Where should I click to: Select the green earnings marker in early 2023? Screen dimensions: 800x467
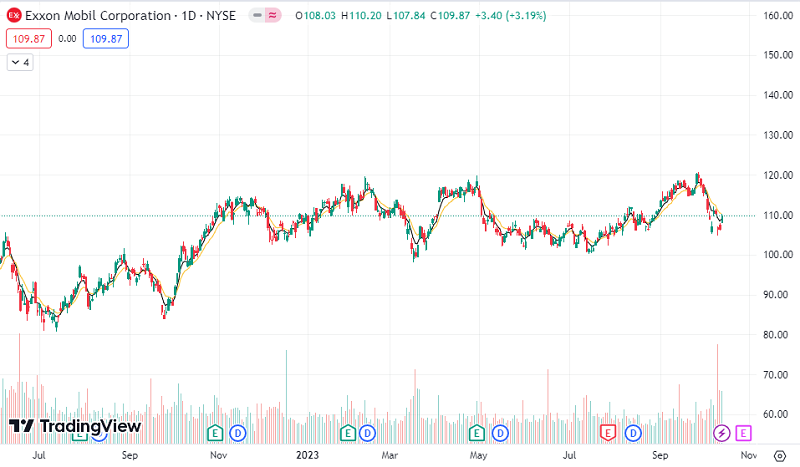click(x=347, y=432)
